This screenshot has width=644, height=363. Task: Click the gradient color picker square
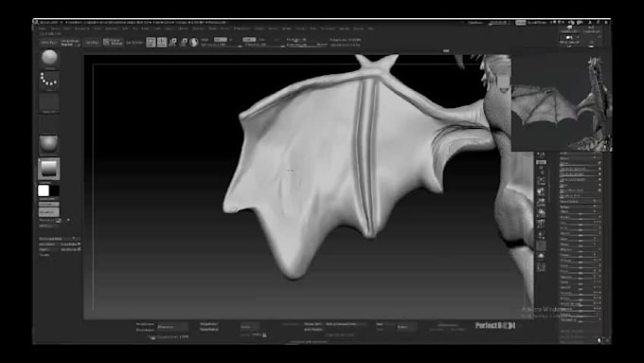(x=49, y=169)
